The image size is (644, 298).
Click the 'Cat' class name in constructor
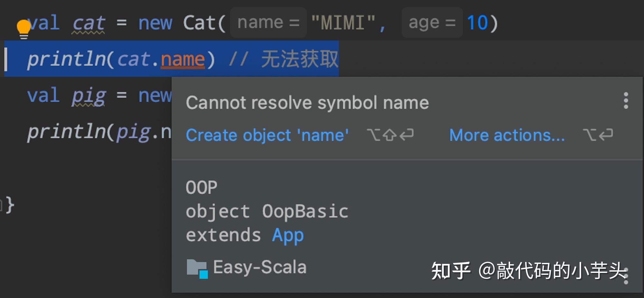(199, 23)
